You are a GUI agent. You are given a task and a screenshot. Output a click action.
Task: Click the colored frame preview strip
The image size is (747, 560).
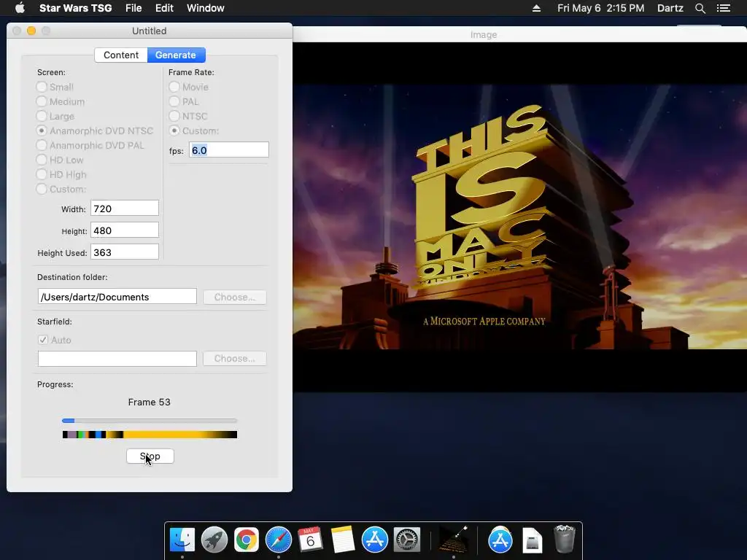click(x=150, y=435)
